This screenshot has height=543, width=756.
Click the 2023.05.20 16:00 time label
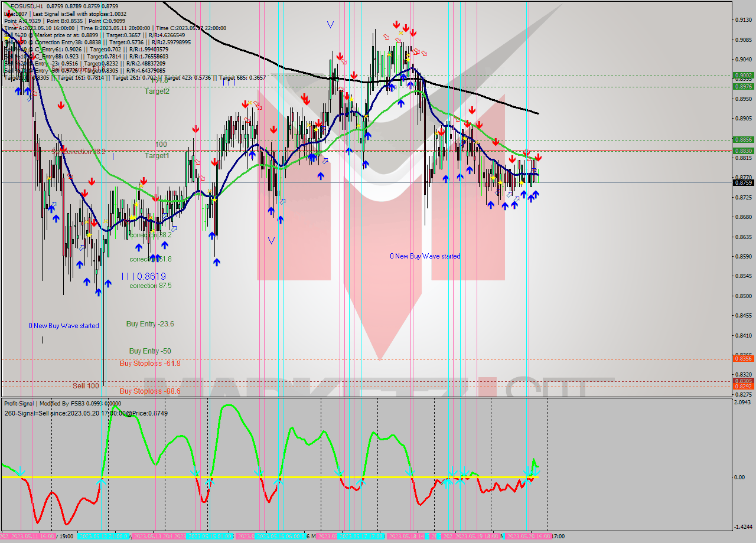click(529, 537)
